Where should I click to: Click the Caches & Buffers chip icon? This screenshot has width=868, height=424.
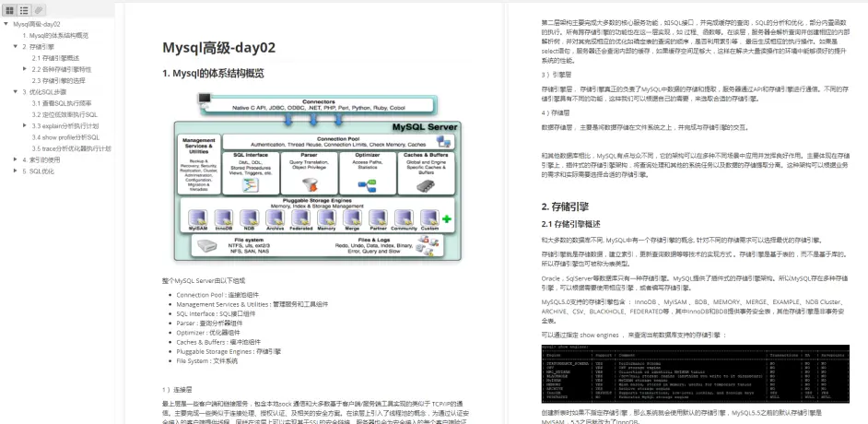coord(426,185)
